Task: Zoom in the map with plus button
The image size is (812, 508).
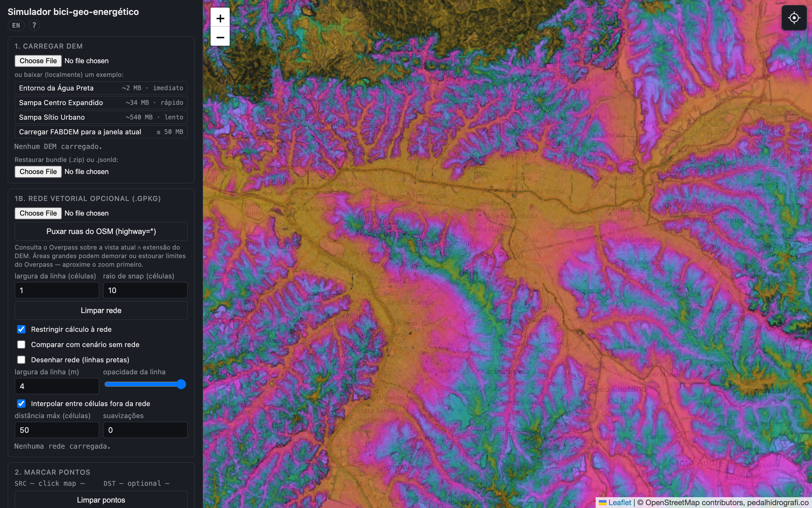Action: (220, 17)
